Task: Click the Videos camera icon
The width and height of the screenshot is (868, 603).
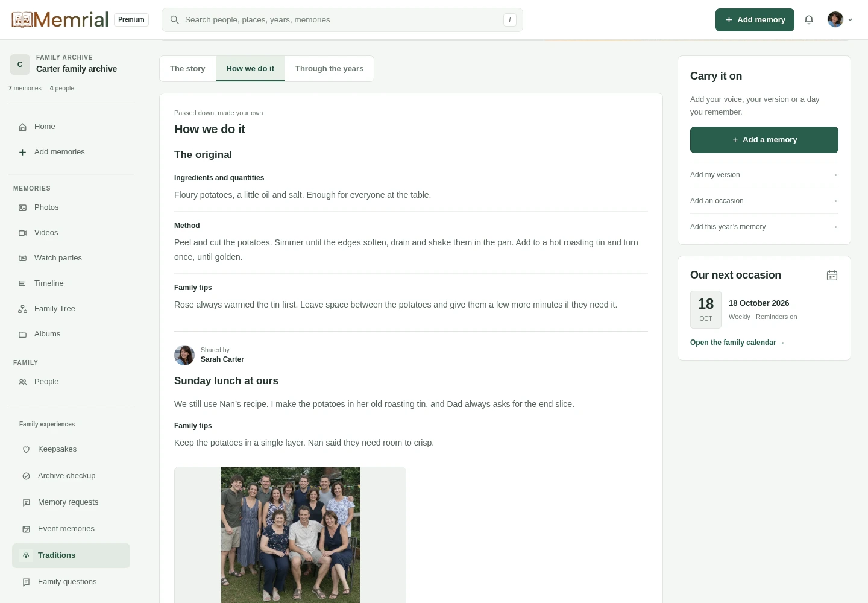Action: [22, 233]
